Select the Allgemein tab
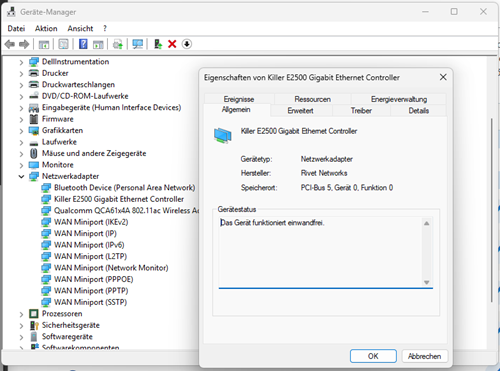Viewport: 500px width, 371px height. [x=236, y=110]
